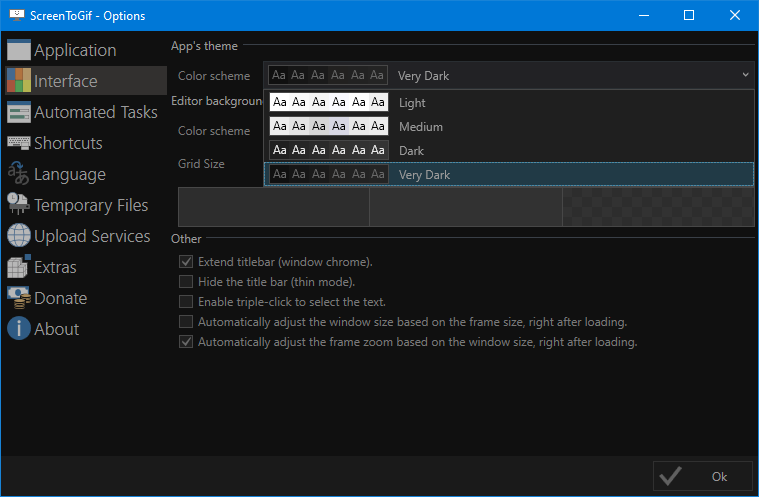This screenshot has height=497, width=759.
Task: Click the ScreenToGif titlebar app icon
Action: [x=17, y=15]
